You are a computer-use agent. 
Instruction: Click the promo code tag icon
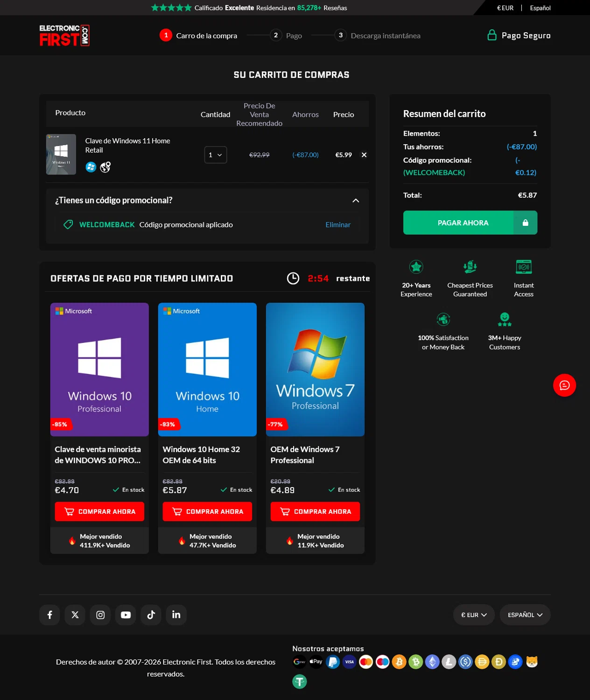[x=68, y=224]
